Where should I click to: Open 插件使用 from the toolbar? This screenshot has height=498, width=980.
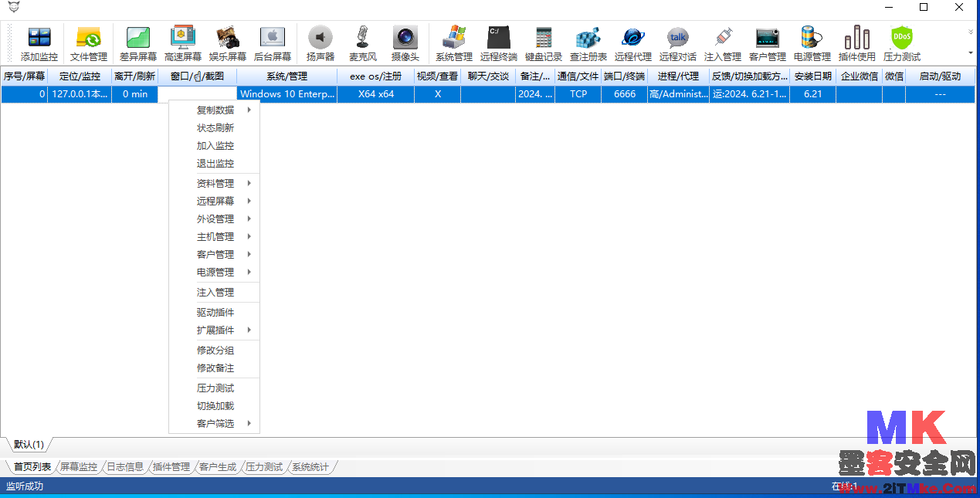click(857, 43)
